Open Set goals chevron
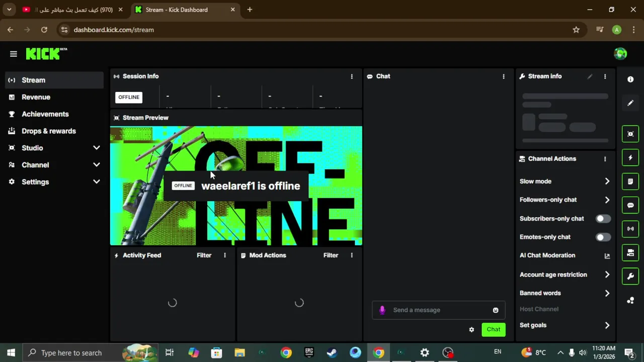 pyautogui.click(x=607, y=325)
